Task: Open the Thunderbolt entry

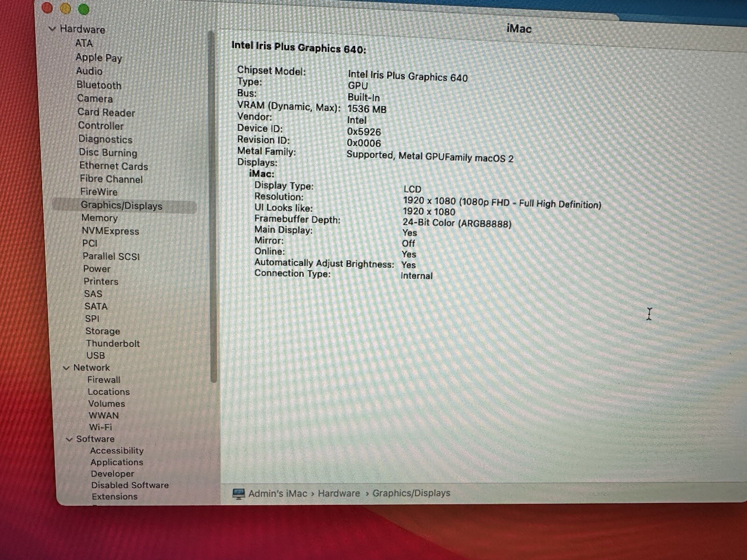Action: [x=113, y=343]
